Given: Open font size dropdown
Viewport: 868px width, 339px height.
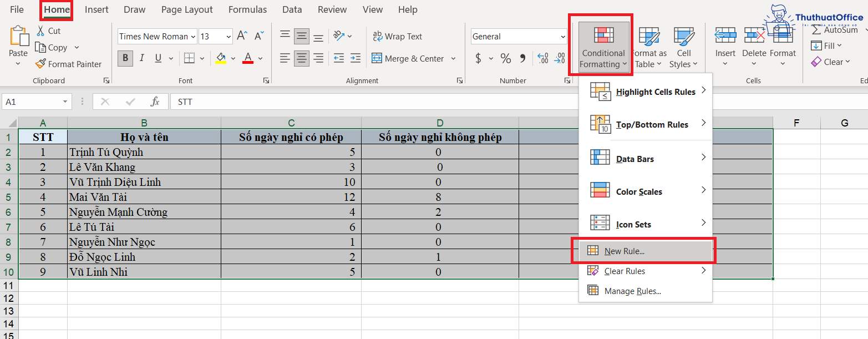Looking at the screenshot, I should tap(229, 37).
